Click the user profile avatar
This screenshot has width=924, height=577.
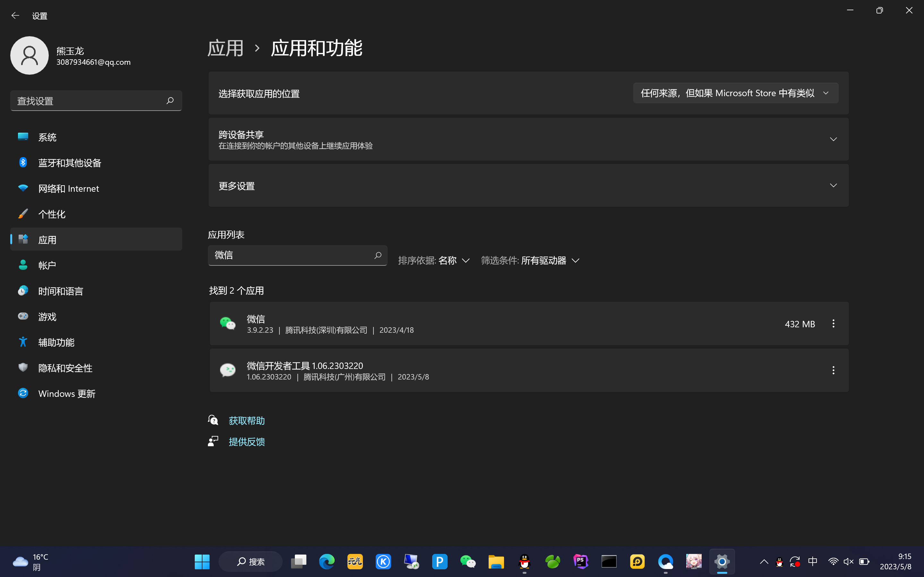(30, 56)
